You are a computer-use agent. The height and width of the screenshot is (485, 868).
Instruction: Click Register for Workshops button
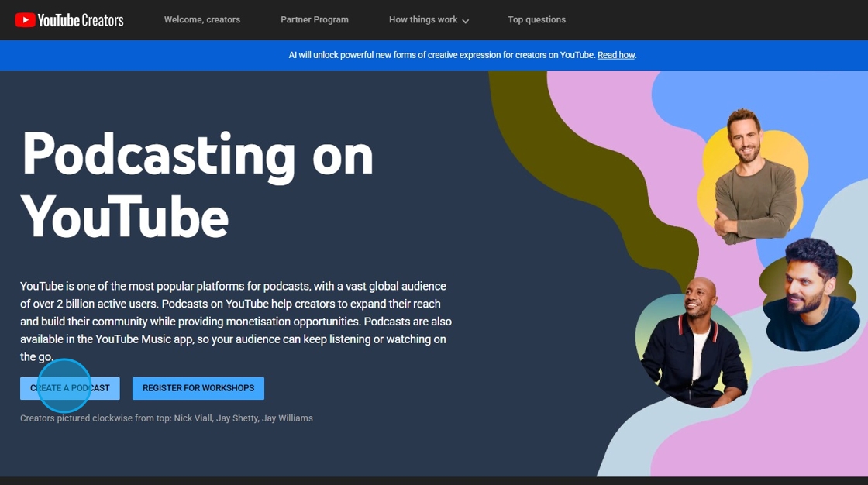[x=198, y=388]
